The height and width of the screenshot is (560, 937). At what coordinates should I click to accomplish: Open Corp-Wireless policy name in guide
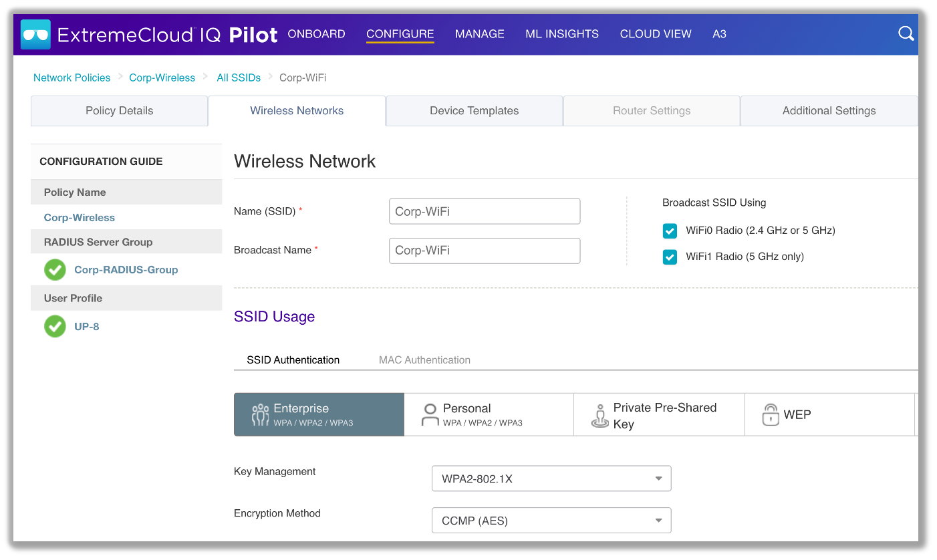click(80, 218)
